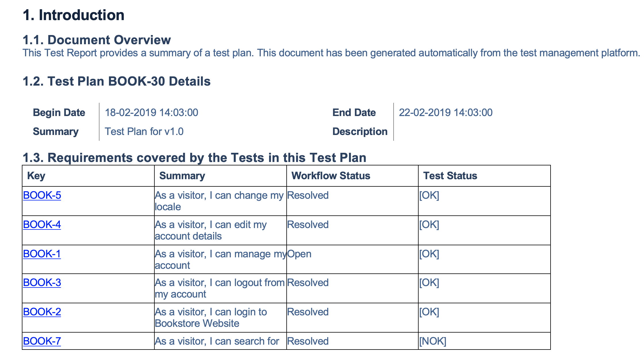
Task: Click the Key column header
Action: tap(36, 176)
